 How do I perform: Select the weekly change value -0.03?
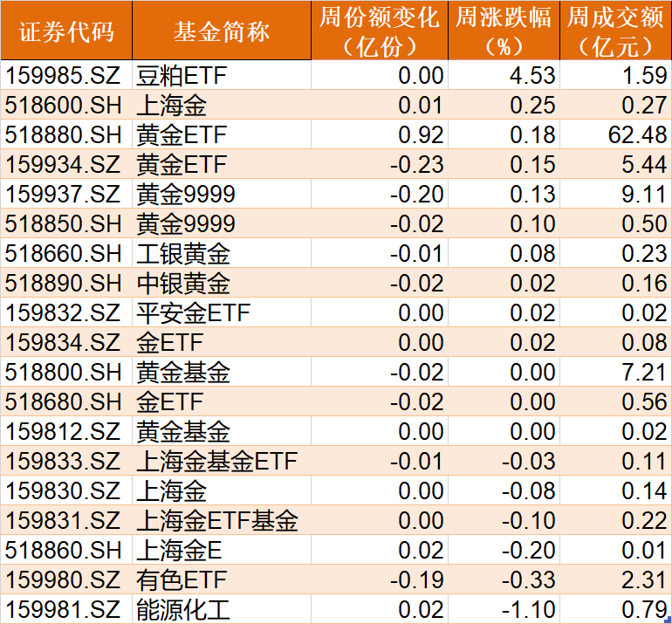528,461
